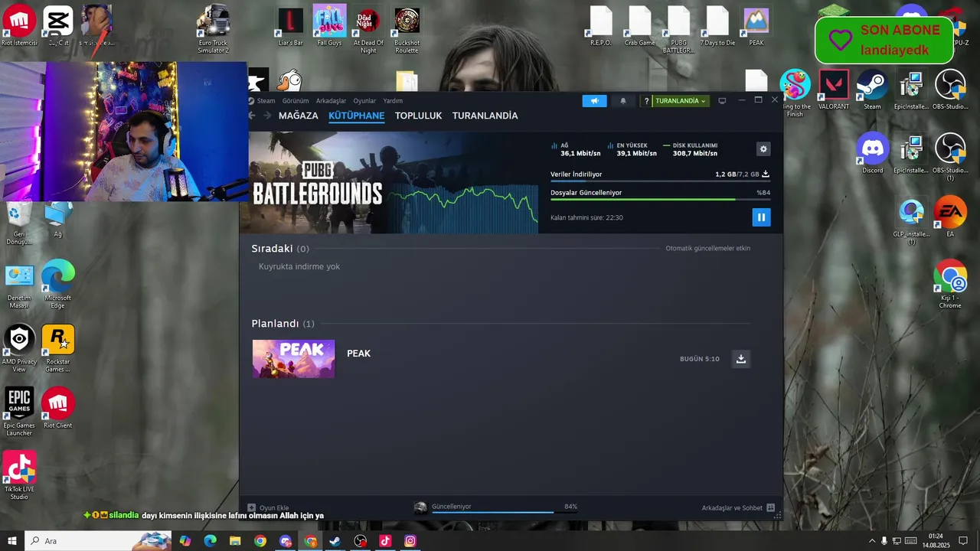Click Euro Truck Simulator 2 desktop icon
The image size is (980, 551).
tap(214, 31)
